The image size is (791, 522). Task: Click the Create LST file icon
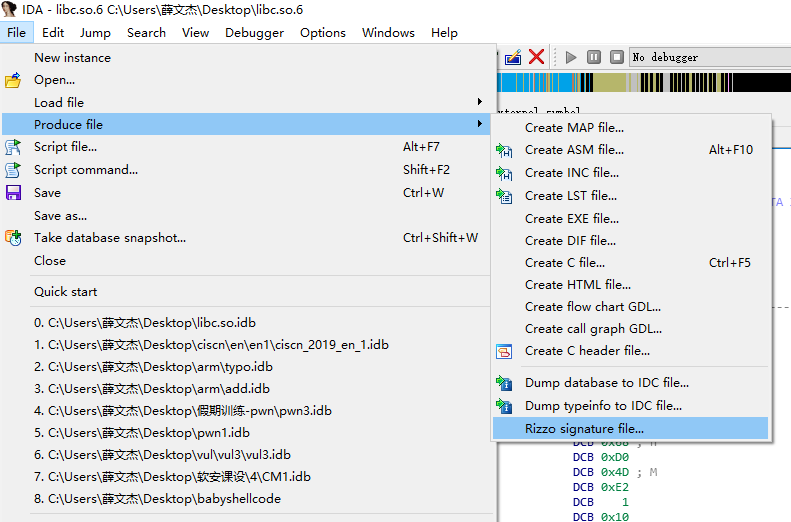click(504, 196)
